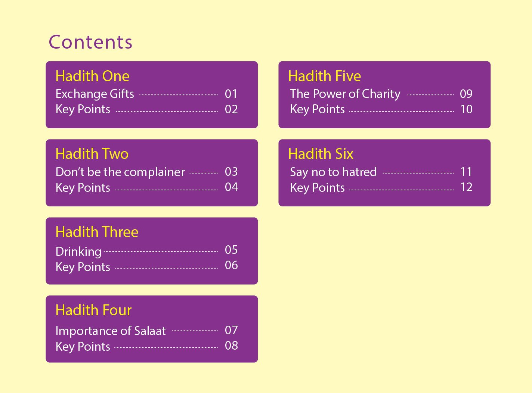Go to Exchange Gifts entry

pyautogui.click(x=95, y=94)
